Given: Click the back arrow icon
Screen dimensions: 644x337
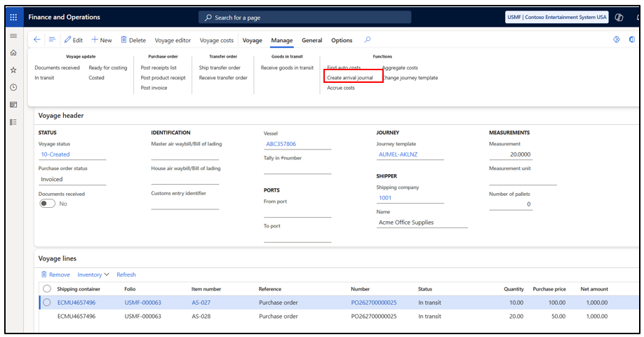Looking at the screenshot, I should coord(37,39).
